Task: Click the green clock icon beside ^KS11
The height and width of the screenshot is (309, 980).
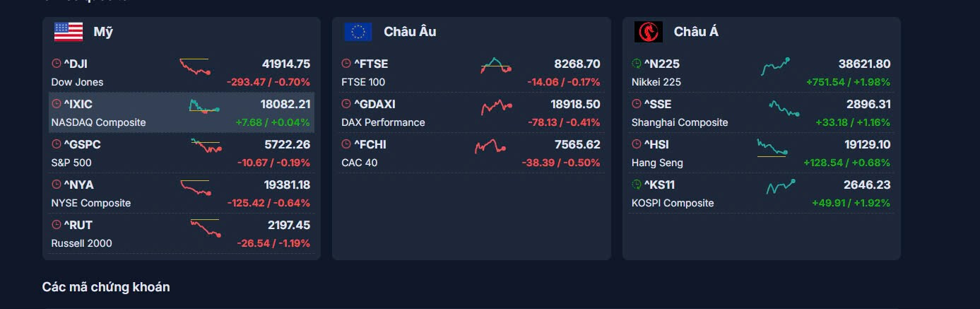Action: 637,185
